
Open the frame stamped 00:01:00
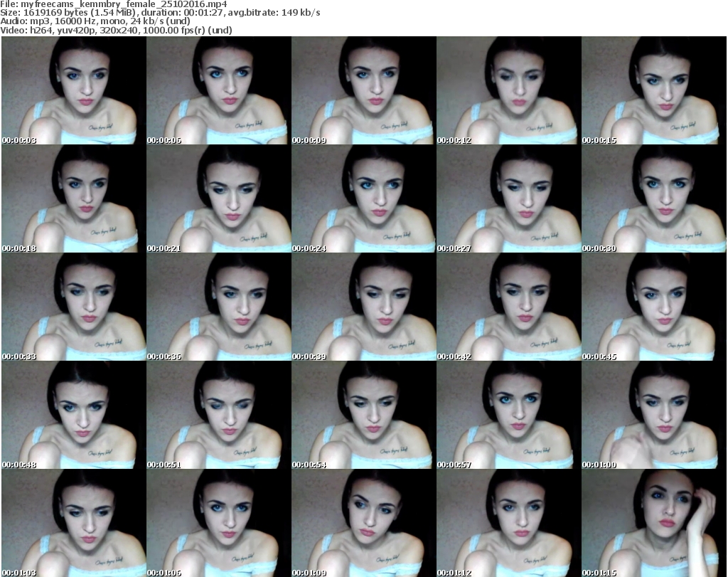point(654,415)
